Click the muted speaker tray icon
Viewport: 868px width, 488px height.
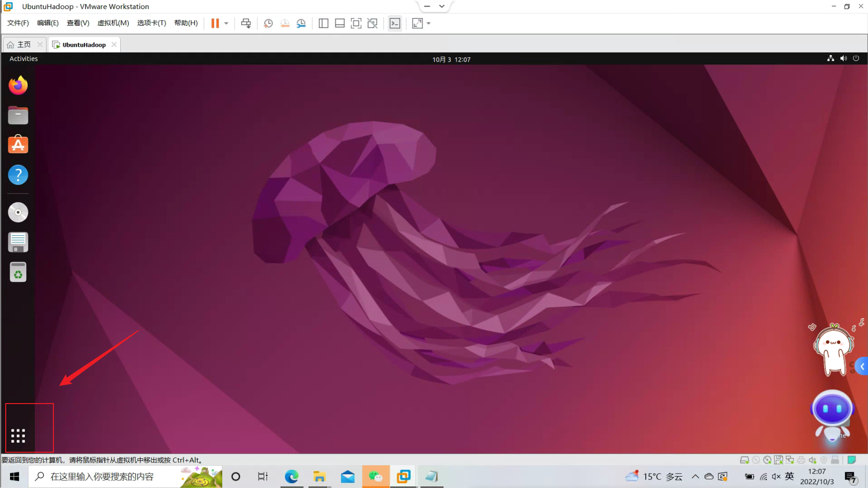click(x=776, y=477)
